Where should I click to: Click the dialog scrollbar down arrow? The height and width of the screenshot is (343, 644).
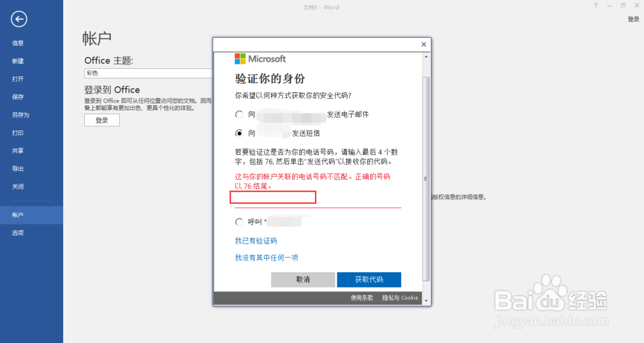coord(426,300)
